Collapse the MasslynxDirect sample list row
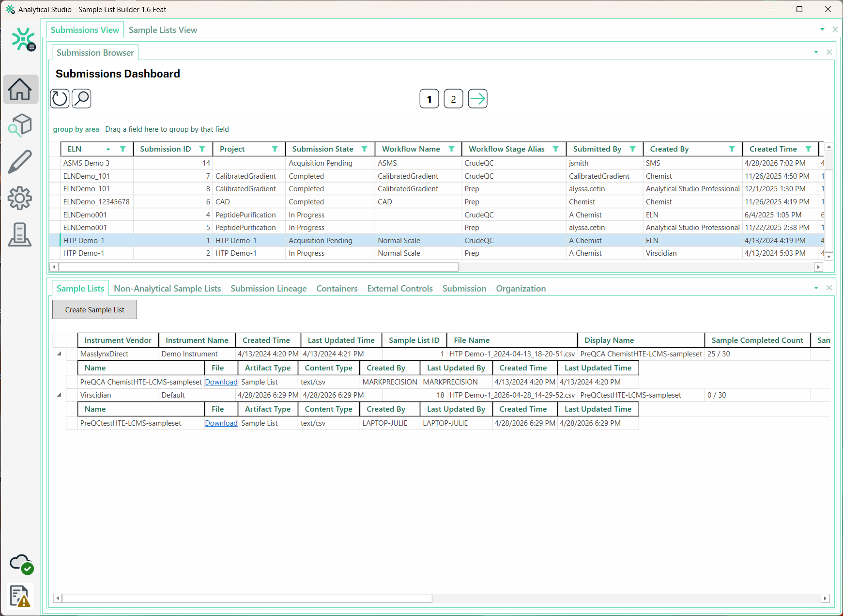 (59, 354)
